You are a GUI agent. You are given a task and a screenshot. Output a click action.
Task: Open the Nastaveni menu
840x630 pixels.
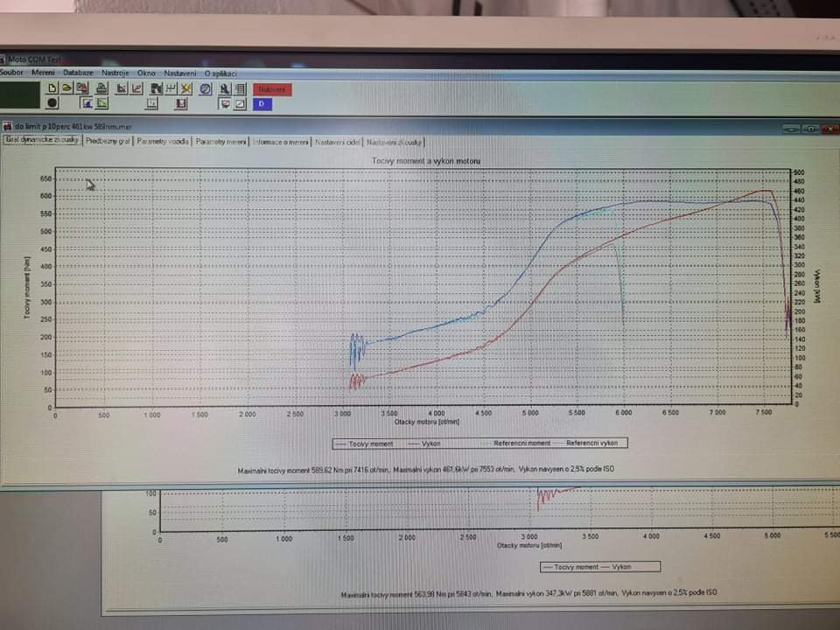[180, 73]
